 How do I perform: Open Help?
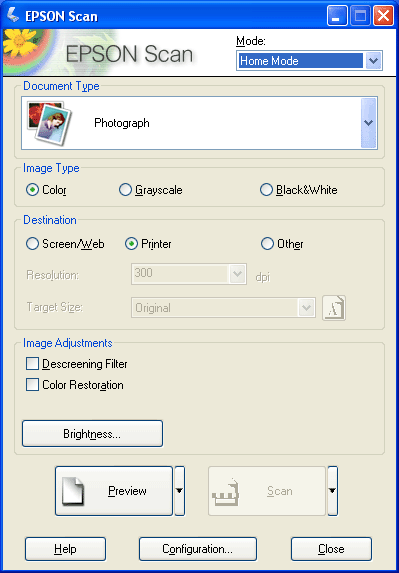pyautogui.click(x=65, y=549)
